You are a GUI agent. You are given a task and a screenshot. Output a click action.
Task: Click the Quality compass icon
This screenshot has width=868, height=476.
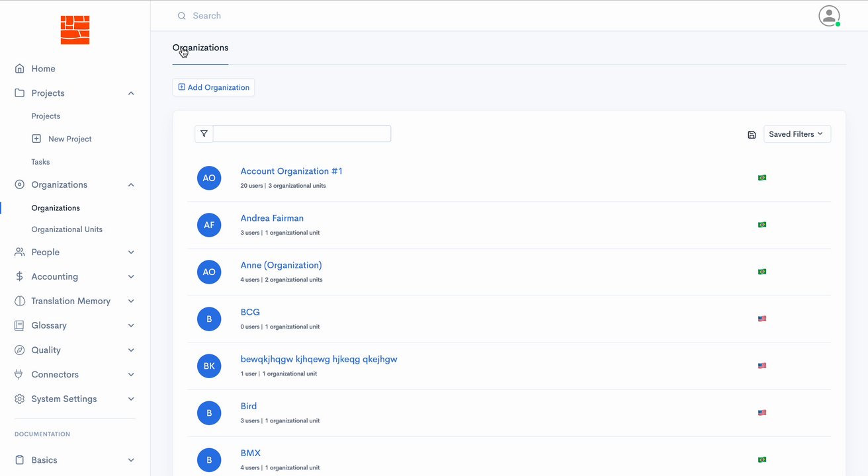(x=20, y=350)
